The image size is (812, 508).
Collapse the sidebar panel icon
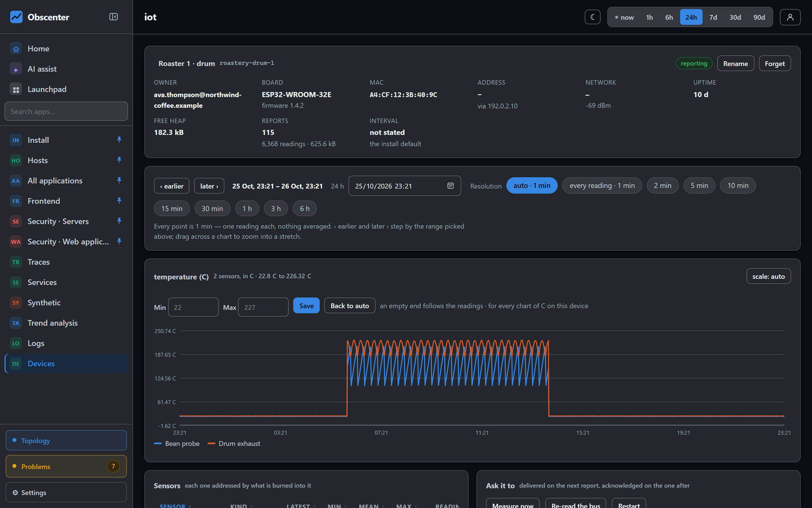click(x=113, y=17)
